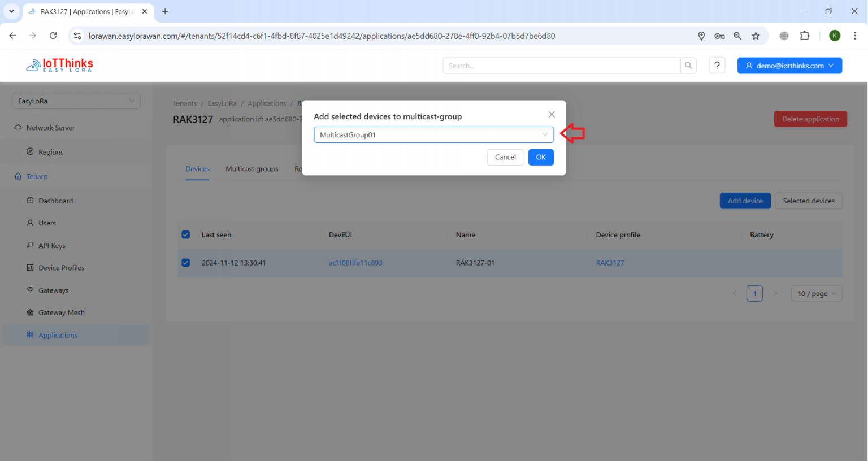The height and width of the screenshot is (461, 868).
Task: Click the search magnifier icon
Action: coord(688,65)
